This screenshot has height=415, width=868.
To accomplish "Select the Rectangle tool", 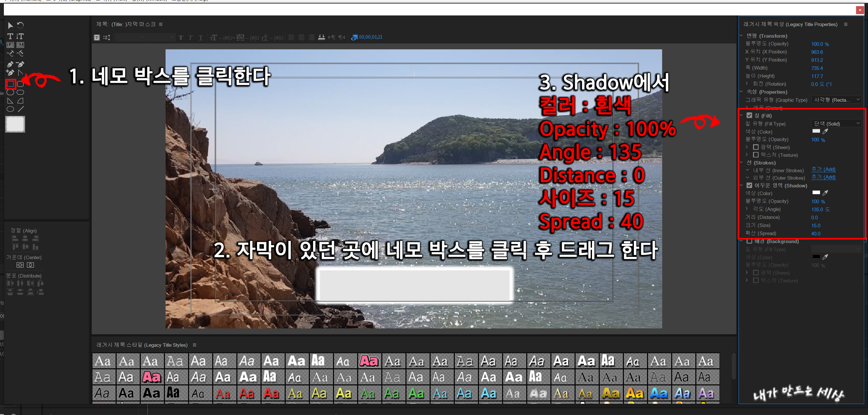I will [10, 84].
